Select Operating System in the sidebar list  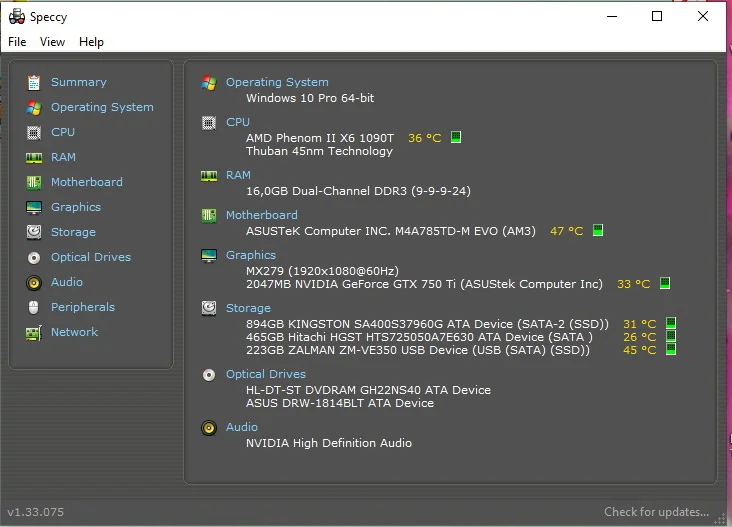coord(102,107)
